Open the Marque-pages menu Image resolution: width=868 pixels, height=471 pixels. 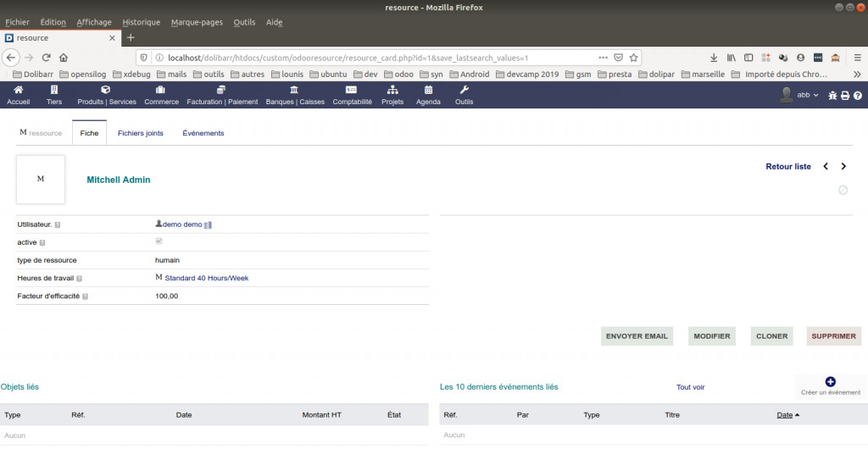pyautogui.click(x=197, y=22)
